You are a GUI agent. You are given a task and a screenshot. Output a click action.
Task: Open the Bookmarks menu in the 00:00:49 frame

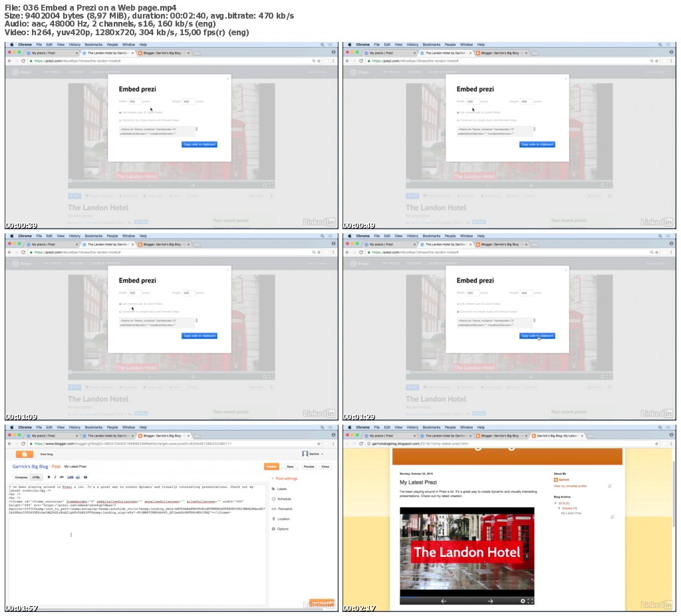tap(431, 45)
